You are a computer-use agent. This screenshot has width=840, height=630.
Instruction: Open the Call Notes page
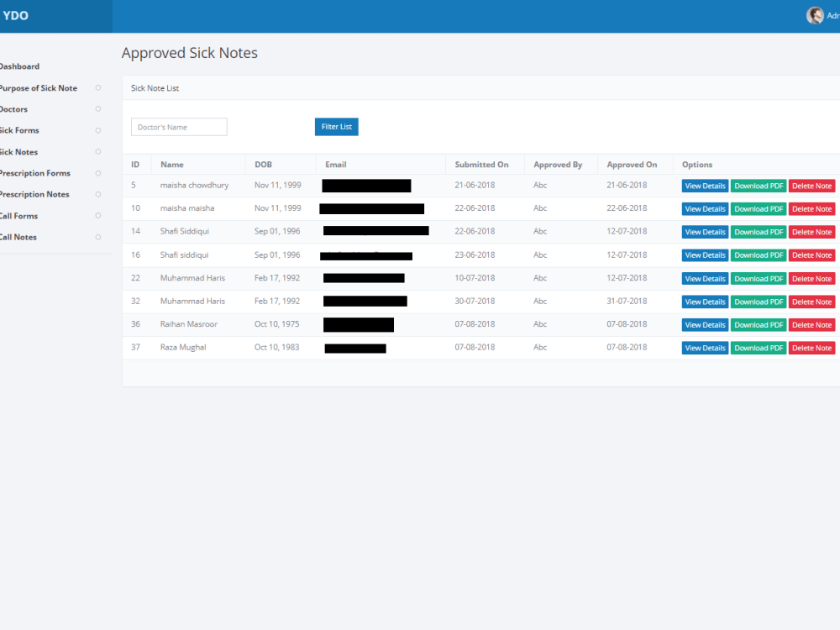coord(19,237)
